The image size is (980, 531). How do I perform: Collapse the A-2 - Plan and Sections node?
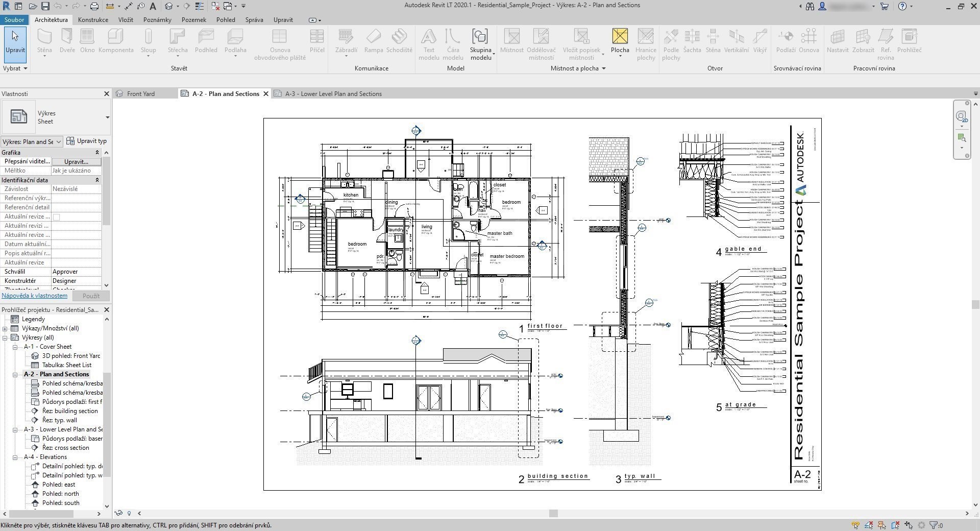tap(15, 374)
